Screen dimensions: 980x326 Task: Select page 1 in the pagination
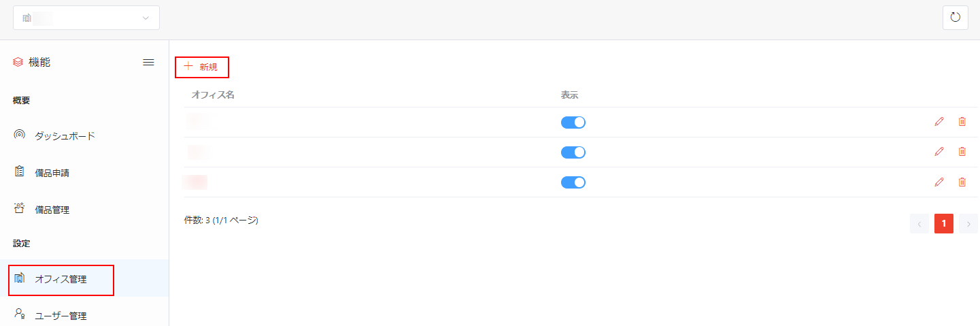pos(944,223)
